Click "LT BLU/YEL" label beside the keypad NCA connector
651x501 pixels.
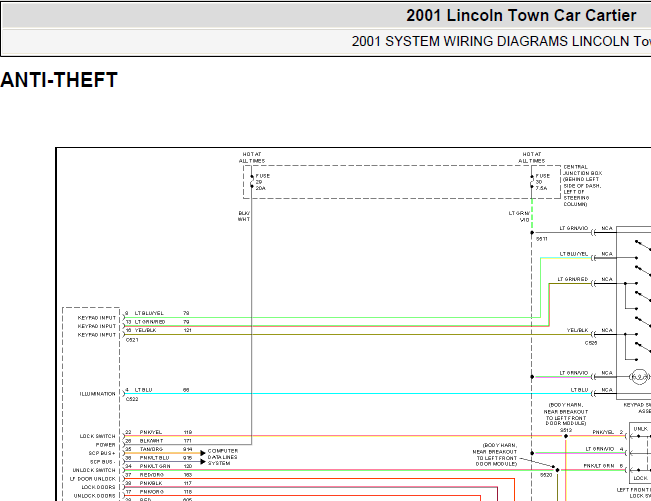[x=574, y=254]
